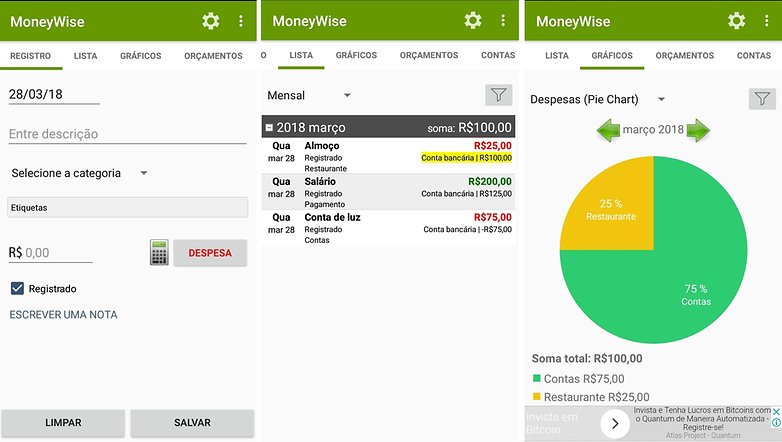Go to previous month with left green arrow
This screenshot has height=442, width=782.
tap(608, 130)
